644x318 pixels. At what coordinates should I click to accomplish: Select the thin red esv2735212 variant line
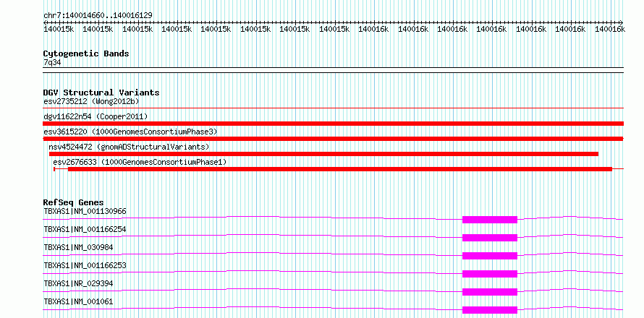(x=333, y=108)
